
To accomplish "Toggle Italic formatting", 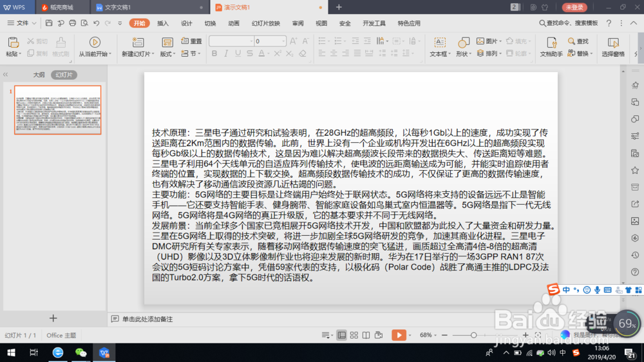I will click(x=226, y=53).
